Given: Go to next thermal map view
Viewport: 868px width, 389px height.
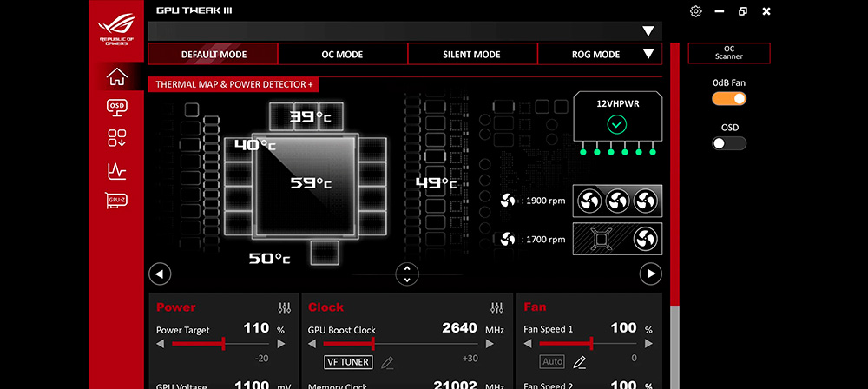Looking at the screenshot, I should click(651, 274).
